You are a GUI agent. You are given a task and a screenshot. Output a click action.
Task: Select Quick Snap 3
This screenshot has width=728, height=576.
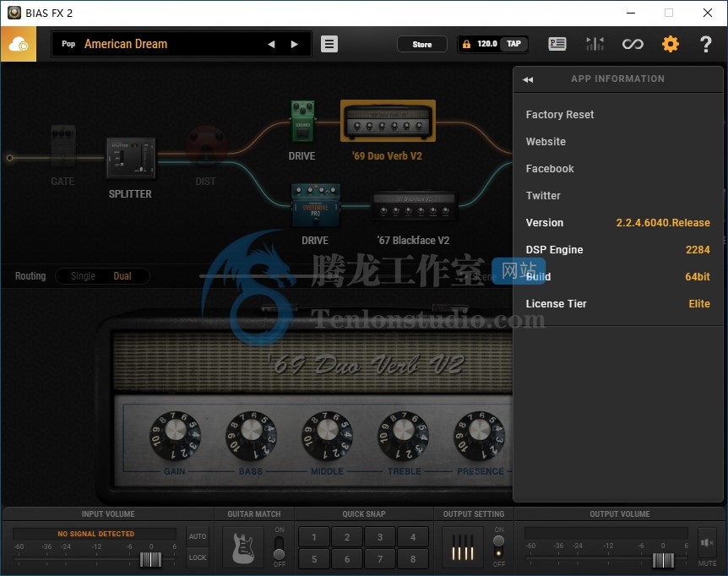pos(380,537)
